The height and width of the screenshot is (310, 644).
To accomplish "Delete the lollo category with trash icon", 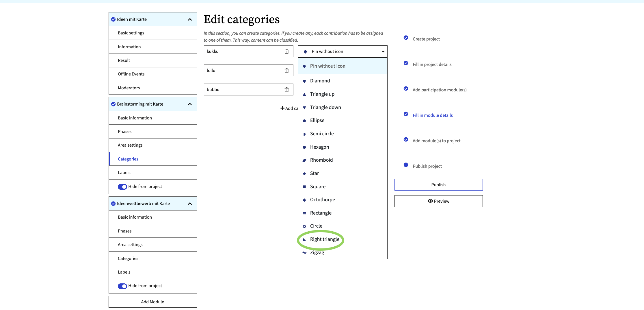I will (286, 71).
